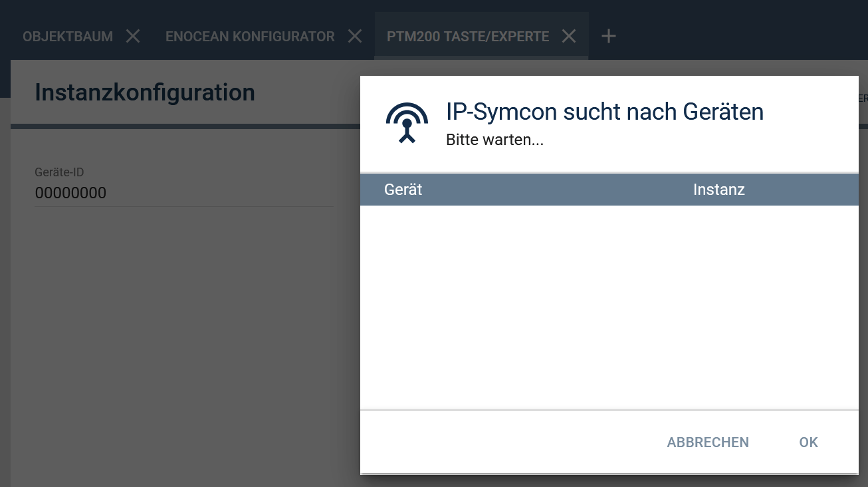Close the OBJEKTBAUM tab with its X
This screenshot has width=868, height=487.
133,36
